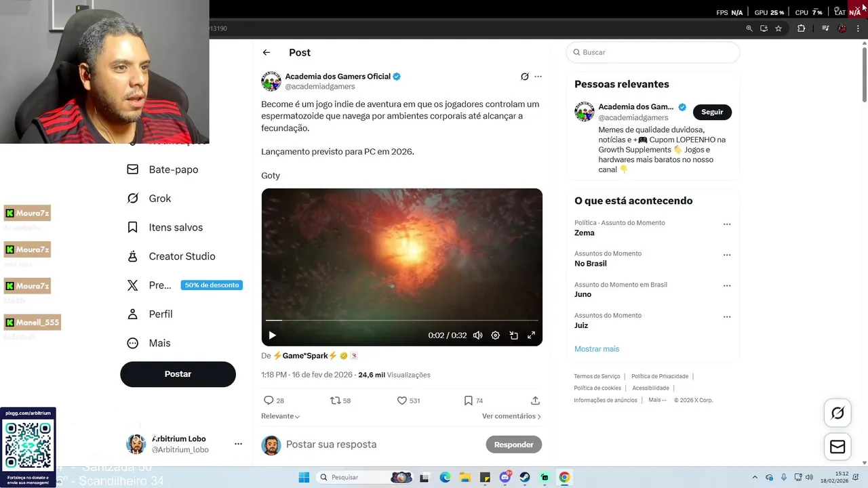Image resolution: width=868 pixels, height=488 pixels.
Task: Go back using the Post arrow
Action: [x=267, y=52]
